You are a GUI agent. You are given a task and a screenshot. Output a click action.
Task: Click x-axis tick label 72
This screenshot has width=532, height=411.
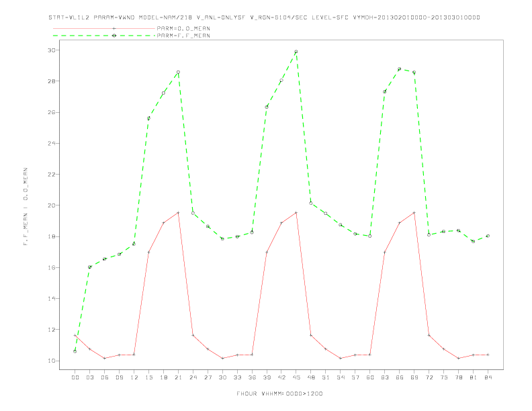(429, 377)
